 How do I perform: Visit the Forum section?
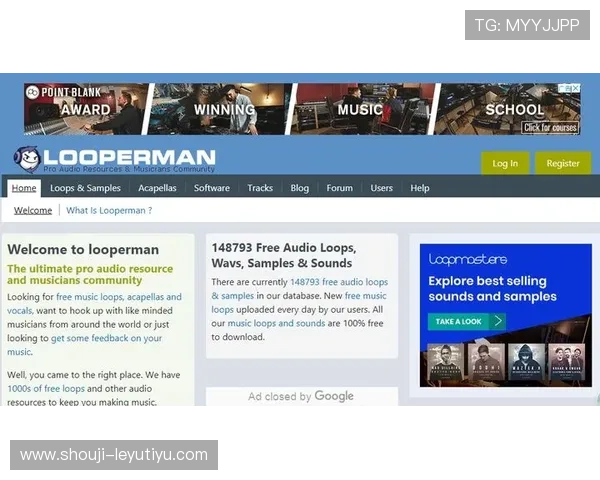pos(339,188)
